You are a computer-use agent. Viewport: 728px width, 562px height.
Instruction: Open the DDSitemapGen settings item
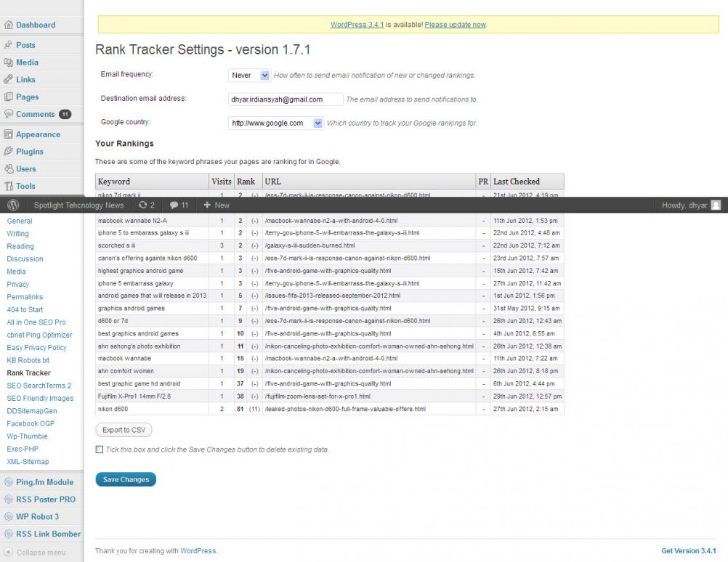point(32,411)
